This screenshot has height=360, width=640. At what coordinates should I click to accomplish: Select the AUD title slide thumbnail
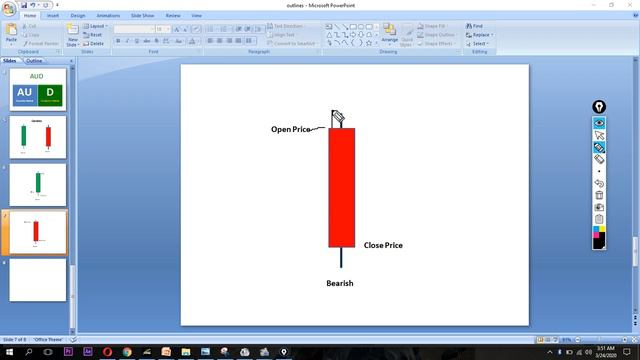(x=38, y=89)
